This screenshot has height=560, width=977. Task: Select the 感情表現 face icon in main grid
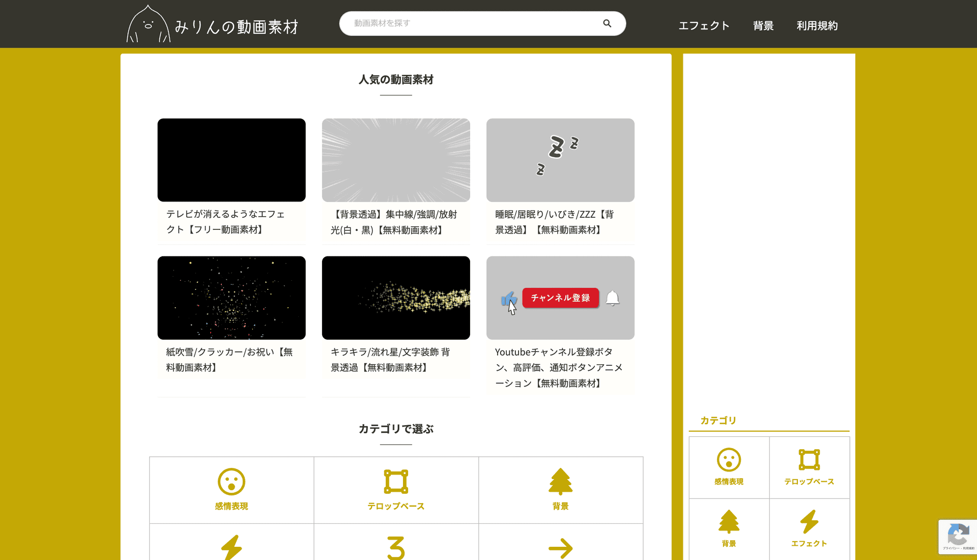pos(232,481)
